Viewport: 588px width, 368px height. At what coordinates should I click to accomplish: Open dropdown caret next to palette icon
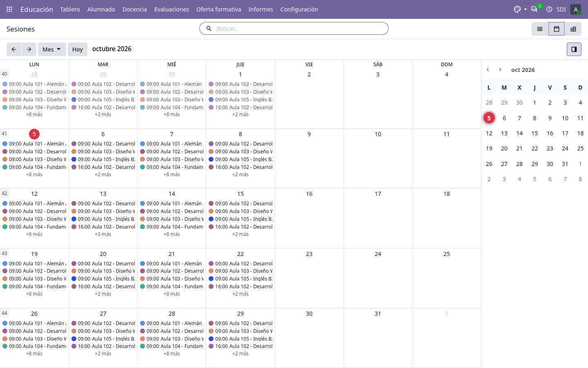point(526,9)
